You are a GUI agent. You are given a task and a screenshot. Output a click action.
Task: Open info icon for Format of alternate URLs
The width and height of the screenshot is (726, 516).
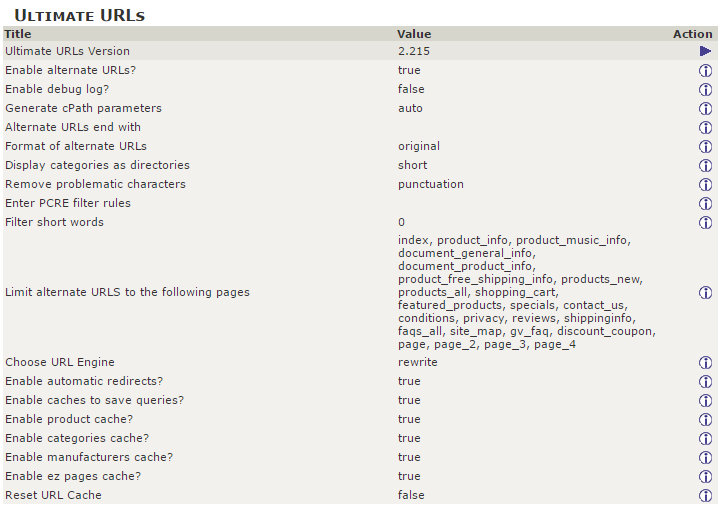(705, 146)
